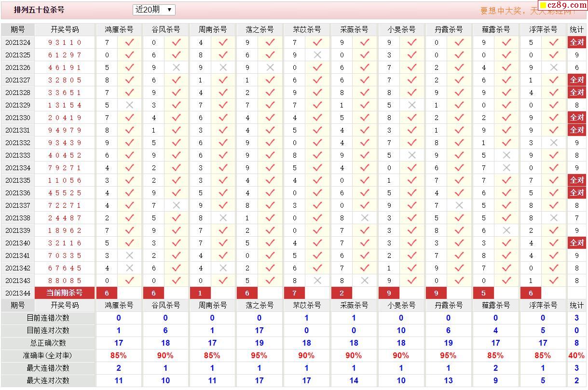Click the X mark for 蘼露杀号 in row 2021339

(506, 230)
